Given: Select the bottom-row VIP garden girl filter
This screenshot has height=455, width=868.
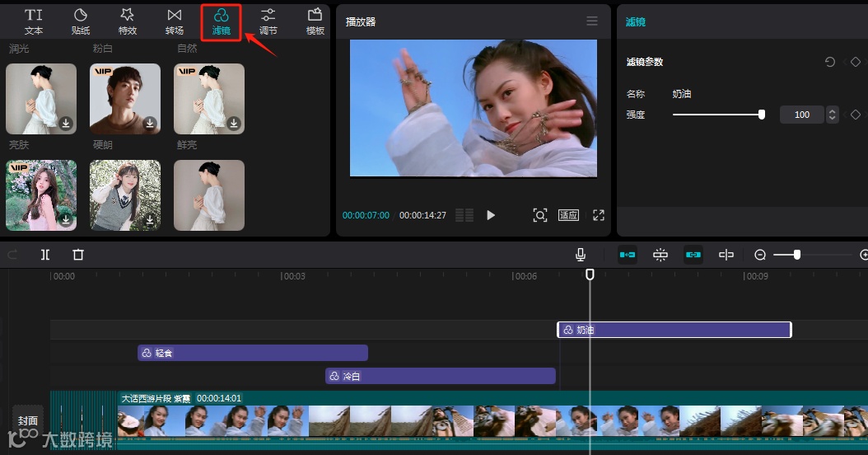Looking at the screenshot, I should coord(41,195).
